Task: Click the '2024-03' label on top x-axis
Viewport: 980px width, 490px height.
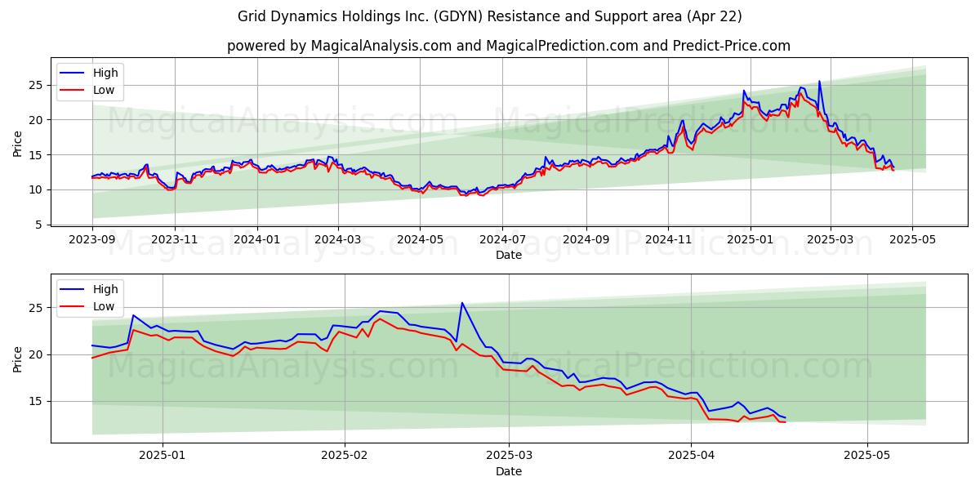Action: pyautogui.click(x=338, y=240)
